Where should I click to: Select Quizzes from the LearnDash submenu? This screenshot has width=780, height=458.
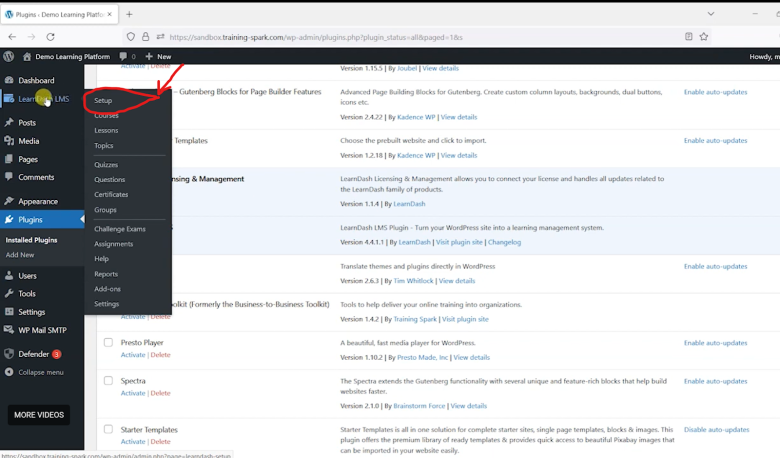pos(106,165)
